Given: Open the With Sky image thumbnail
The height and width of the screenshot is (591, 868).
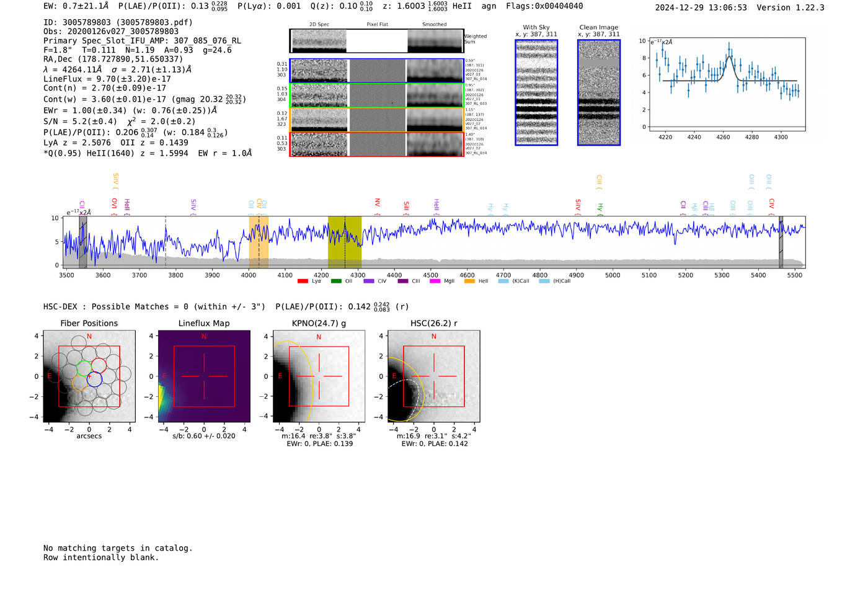Looking at the screenshot, I should click(x=536, y=92).
